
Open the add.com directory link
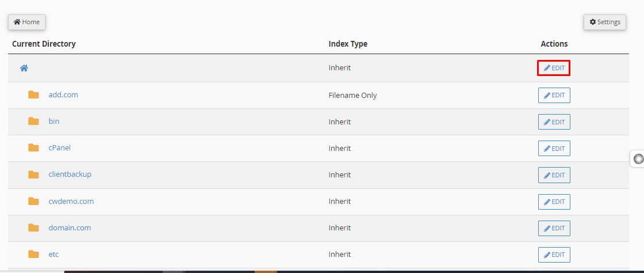point(63,94)
